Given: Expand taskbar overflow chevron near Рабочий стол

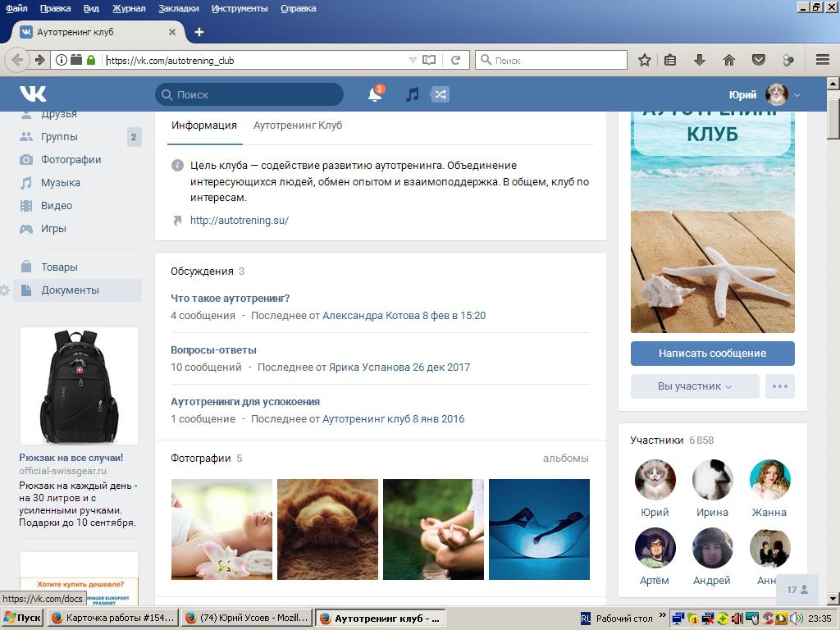Looking at the screenshot, I should point(663,615).
